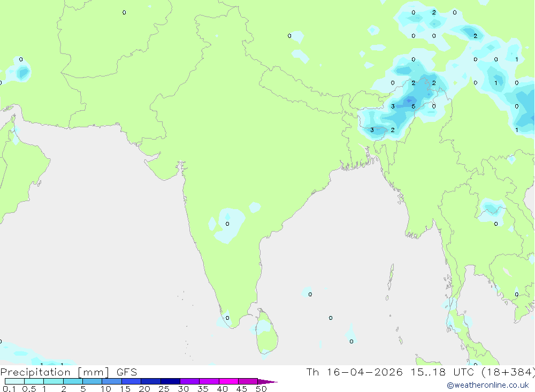Click the 1–2 mm legend color swatch
This screenshot has width=535, height=392.
53,381
